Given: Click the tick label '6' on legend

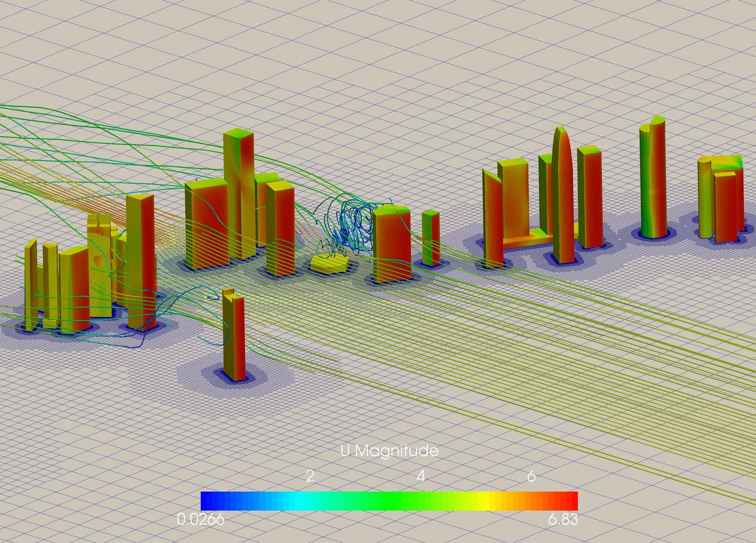Looking at the screenshot, I should click(x=531, y=476).
